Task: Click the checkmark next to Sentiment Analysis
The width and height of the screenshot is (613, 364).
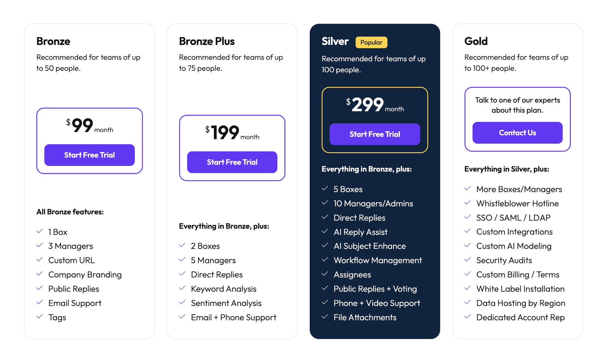Action: [182, 302]
